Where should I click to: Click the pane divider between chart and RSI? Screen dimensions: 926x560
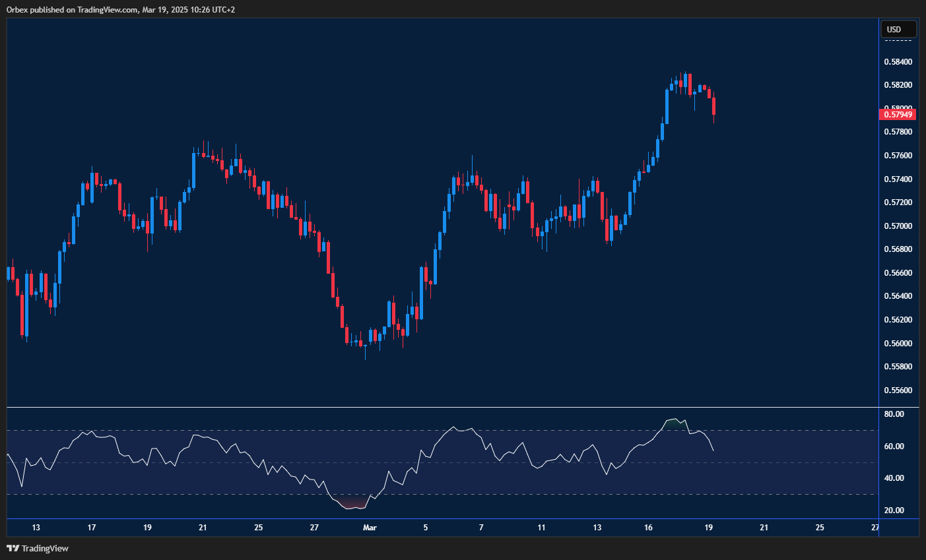coord(442,408)
